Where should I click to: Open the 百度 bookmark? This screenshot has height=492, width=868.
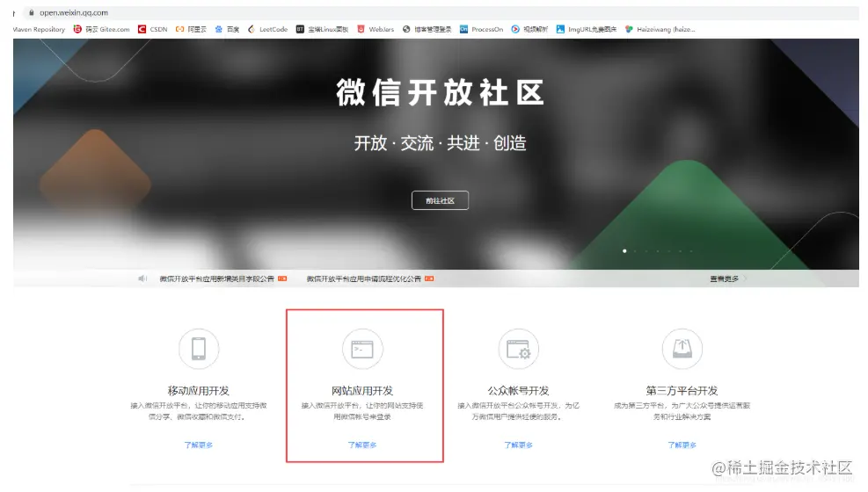227,29
